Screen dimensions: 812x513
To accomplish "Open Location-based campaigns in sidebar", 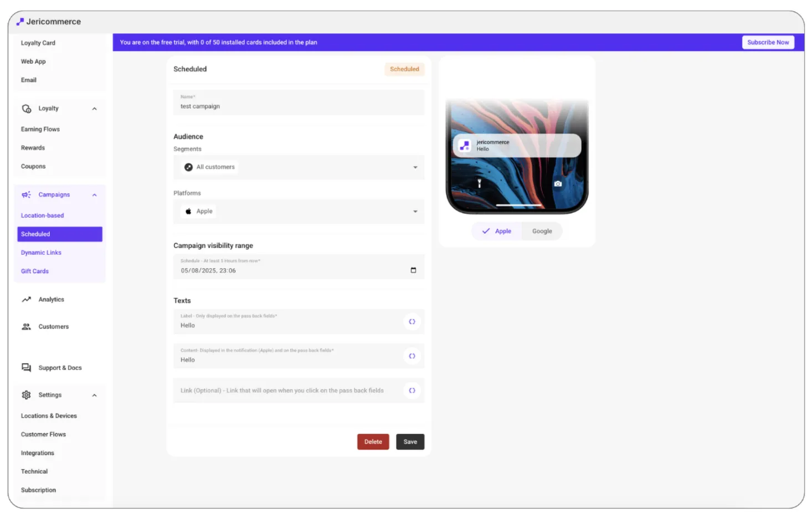I will click(42, 216).
